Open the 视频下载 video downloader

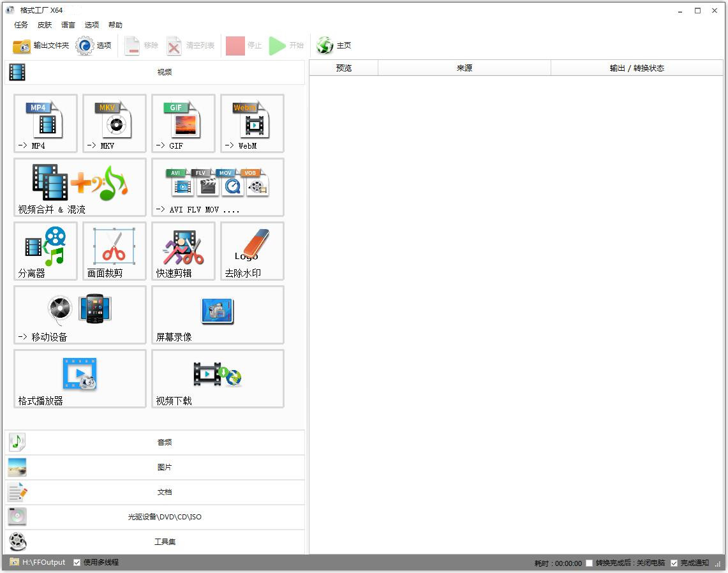(x=218, y=378)
